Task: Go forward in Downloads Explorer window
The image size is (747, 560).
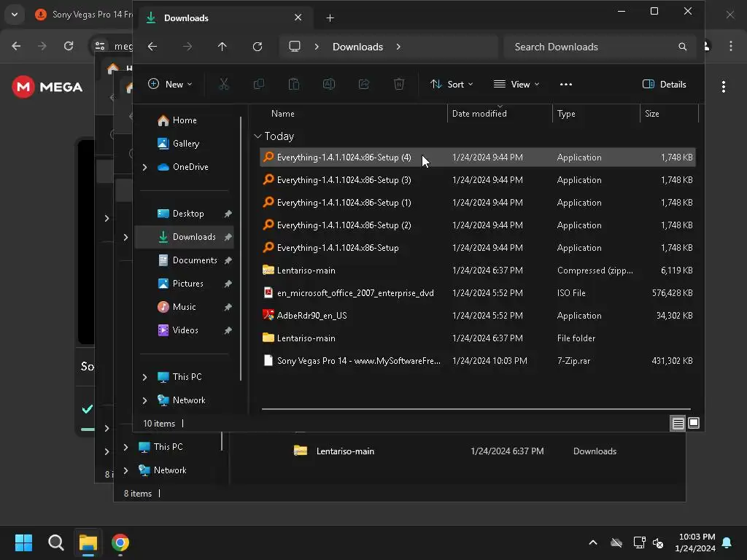Action: (x=187, y=47)
